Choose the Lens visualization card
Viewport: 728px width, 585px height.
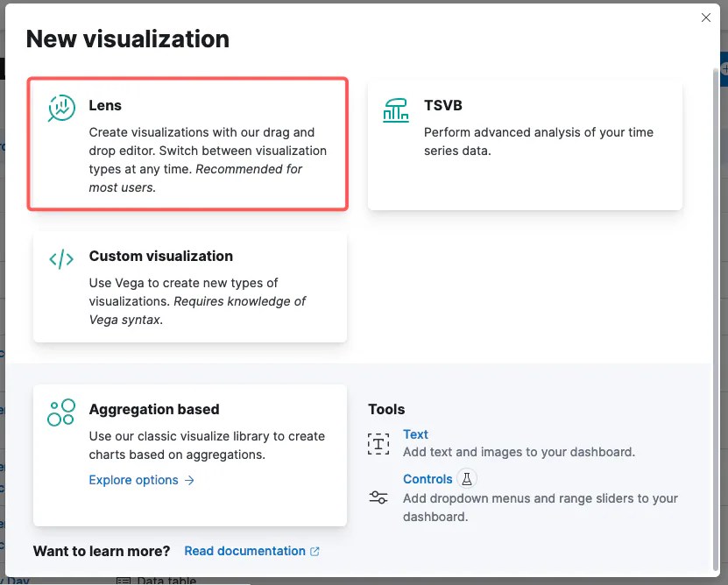coord(187,144)
